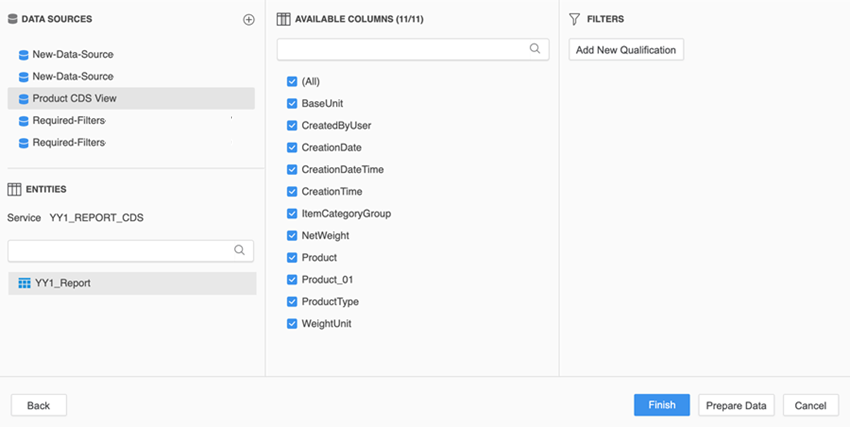Viewport: 850px width, 427px height.
Task: Click the funnel icon beside Filters heading
Action: click(x=574, y=19)
